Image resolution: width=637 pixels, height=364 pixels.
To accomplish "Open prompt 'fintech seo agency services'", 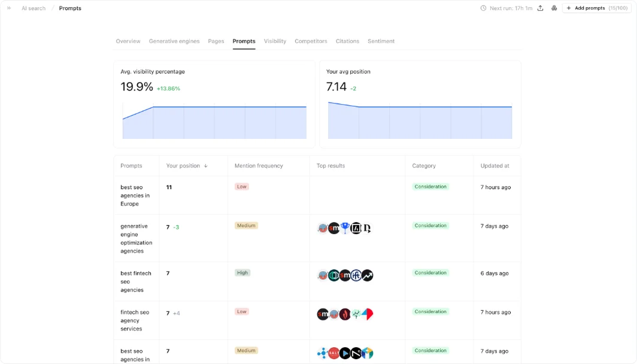I will 135,320.
